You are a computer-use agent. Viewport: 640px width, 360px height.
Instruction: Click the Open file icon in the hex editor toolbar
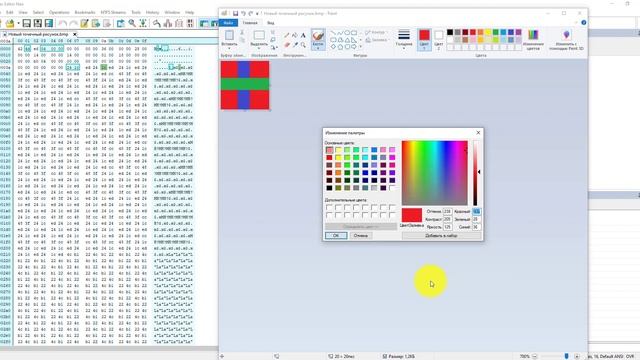(x=10, y=23)
